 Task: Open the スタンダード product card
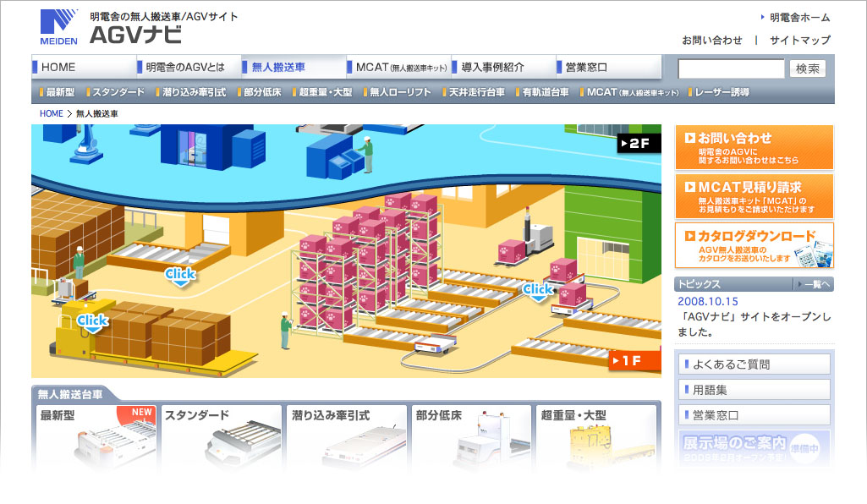point(221,438)
